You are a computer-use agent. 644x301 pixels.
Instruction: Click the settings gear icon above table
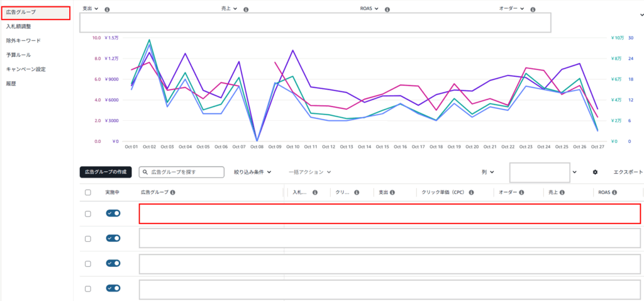click(595, 172)
